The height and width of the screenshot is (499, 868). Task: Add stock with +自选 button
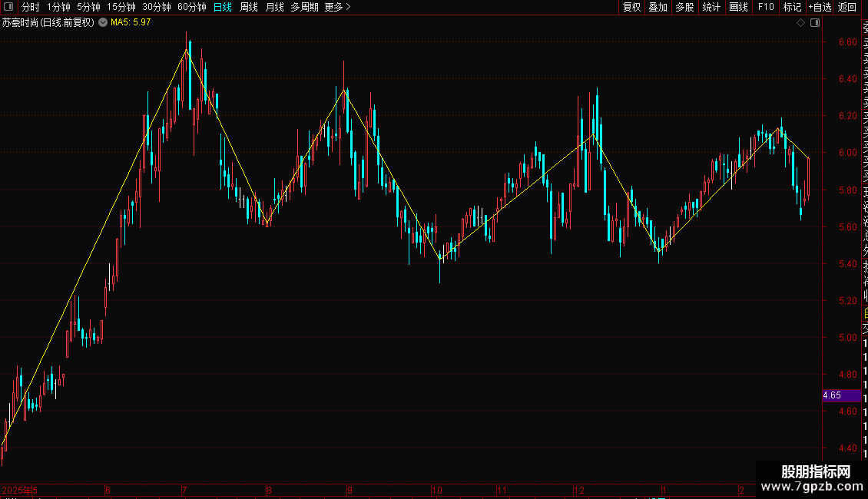tap(820, 7)
